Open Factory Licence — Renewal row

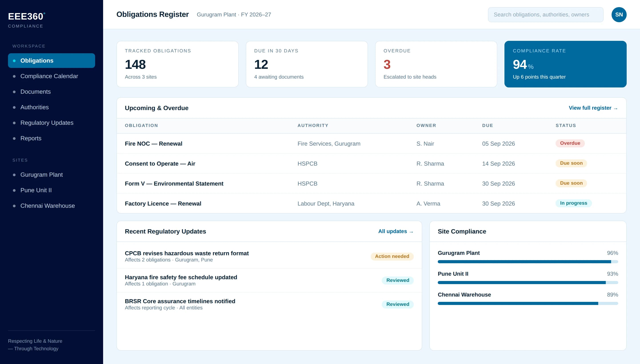click(371, 204)
